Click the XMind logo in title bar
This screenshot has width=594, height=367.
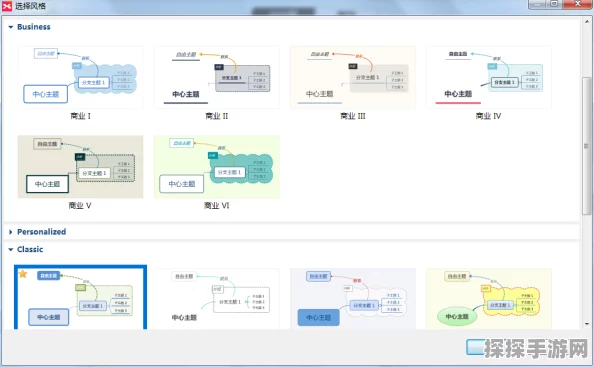point(7,6)
